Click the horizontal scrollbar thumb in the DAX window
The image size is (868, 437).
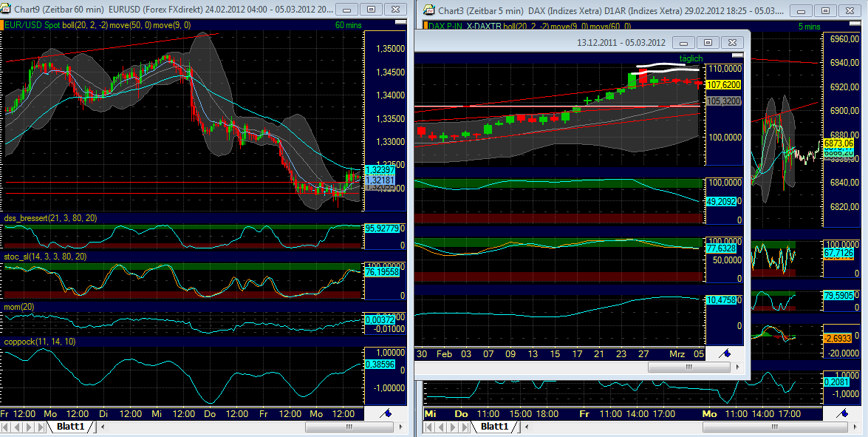pos(689,367)
